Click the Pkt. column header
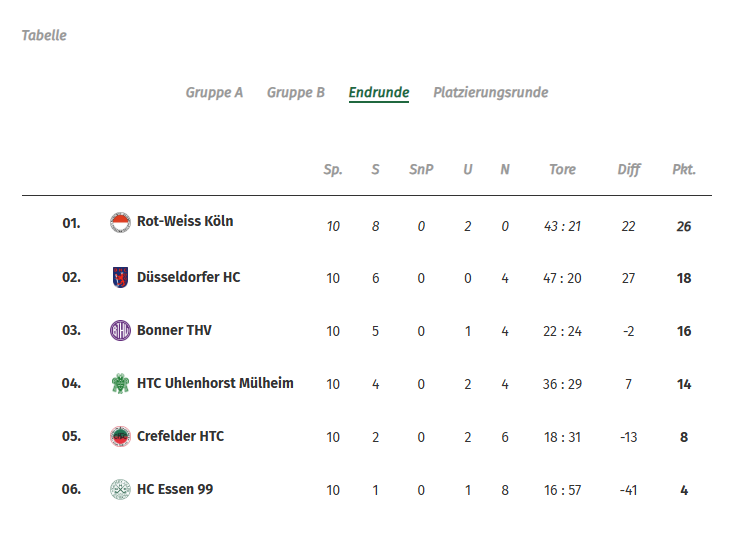Image resolution: width=729 pixels, height=537 pixels. pyautogui.click(x=683, y=170)
